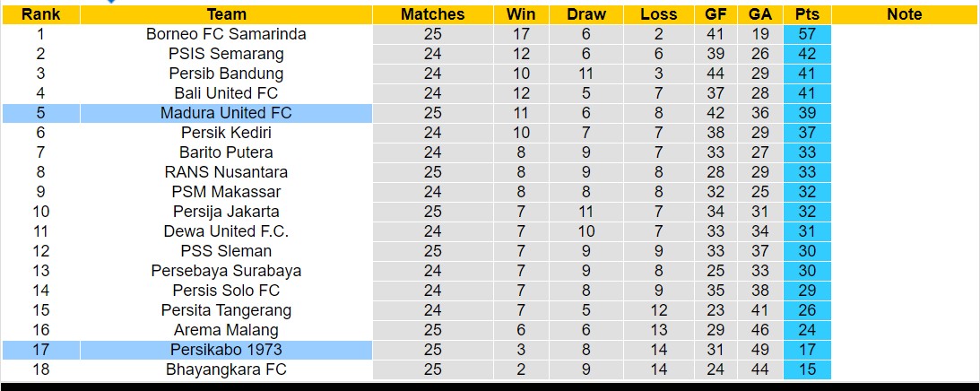
Task: Open Persik Kediri team entry
Action: [226, 133]
